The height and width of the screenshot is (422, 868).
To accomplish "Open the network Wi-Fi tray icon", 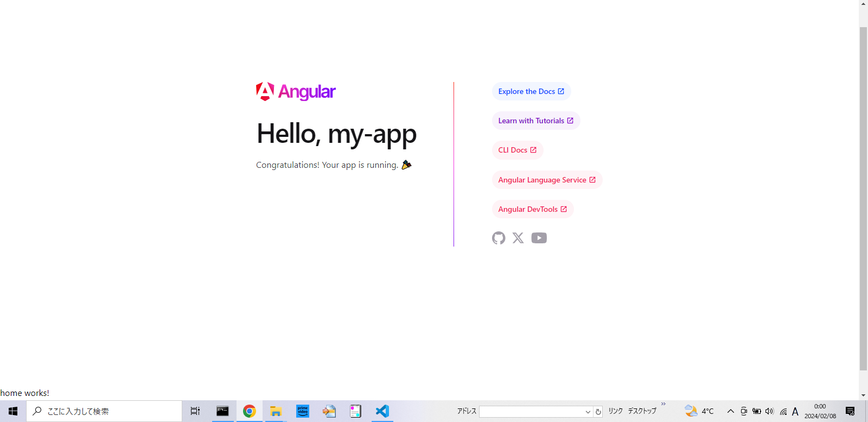I will pos(783,411).
